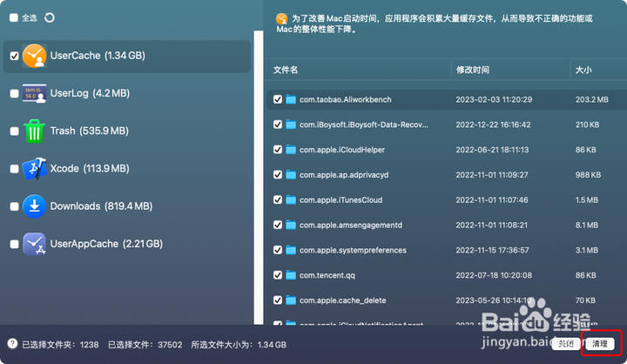Sort by 大小 column header
Image resolution: width=627 pixels, height=364 pixels.
click(583, 70)
